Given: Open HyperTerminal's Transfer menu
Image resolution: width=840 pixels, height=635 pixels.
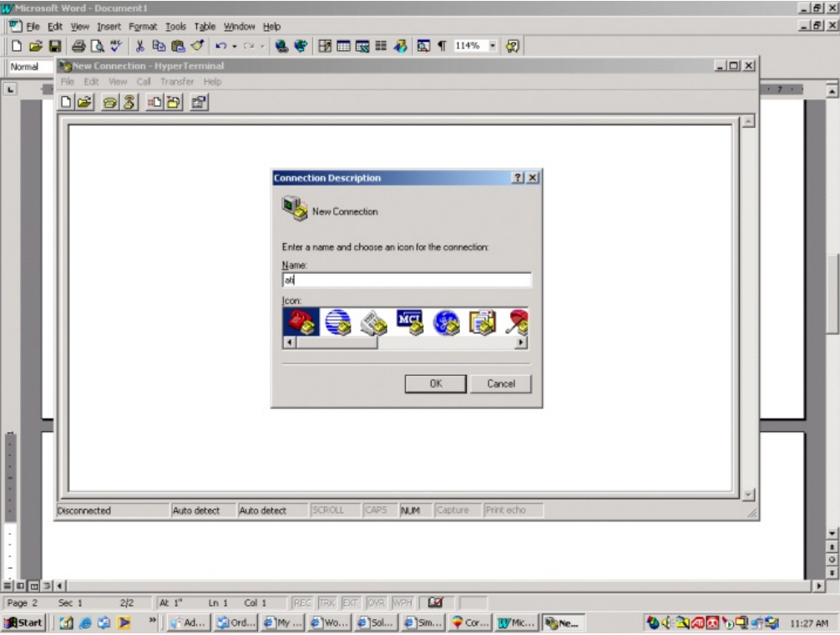Looking at the screenshot, I should point(177,81).
